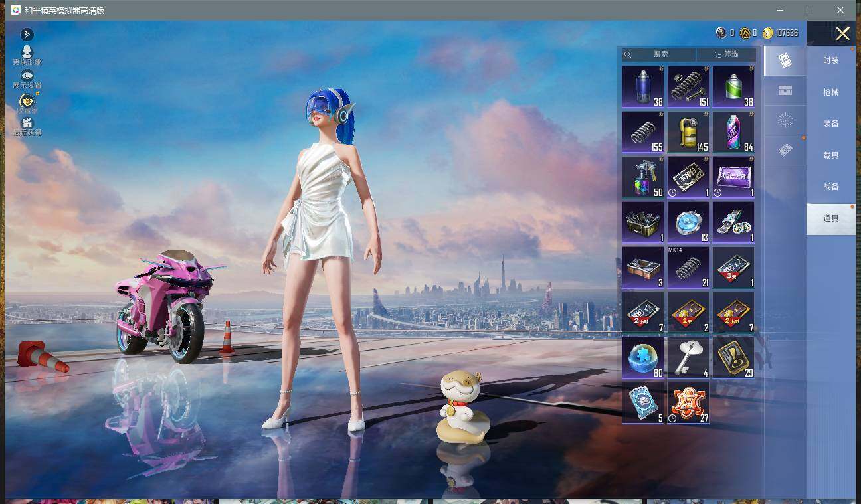Screen dimensions: 861x504
Task: Select the purple 1.5倍上分 card
Action: tap(733, 177)
